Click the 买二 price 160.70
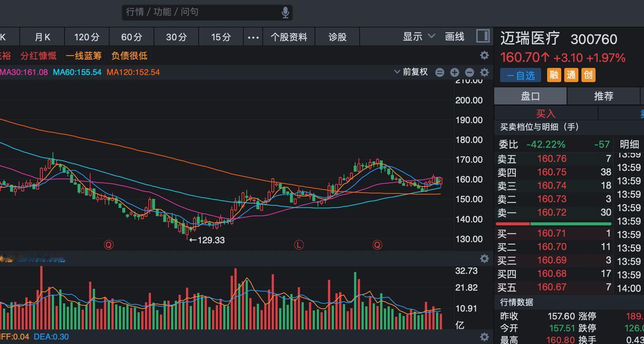 tap(552, 247)
